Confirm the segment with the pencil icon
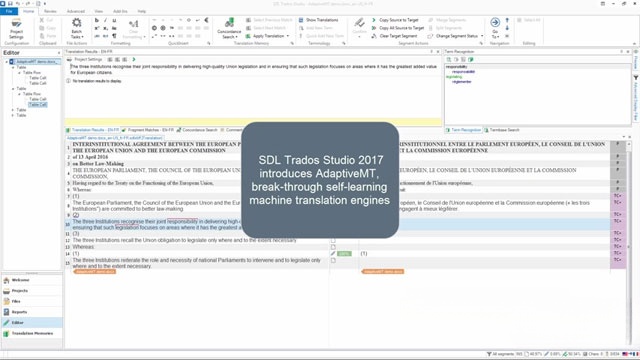Viewport: 640px width, 360px height. pos(359,28)
